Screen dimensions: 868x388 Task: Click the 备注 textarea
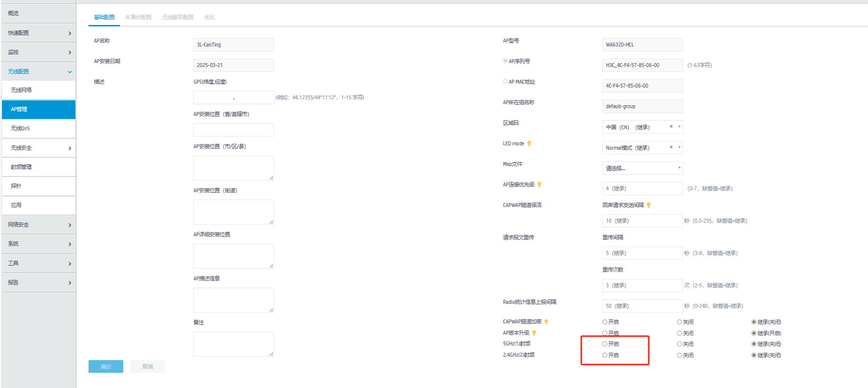click(233, 344)
